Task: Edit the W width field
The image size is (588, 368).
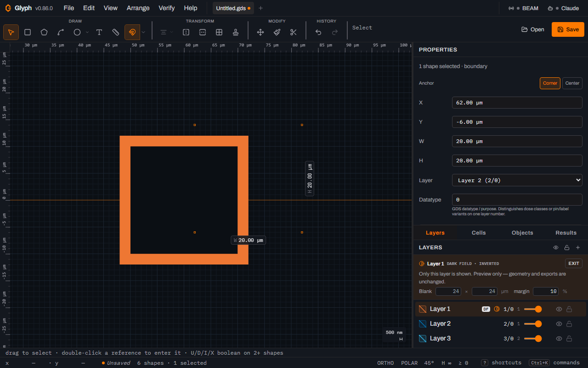Action: pos(517,141)
